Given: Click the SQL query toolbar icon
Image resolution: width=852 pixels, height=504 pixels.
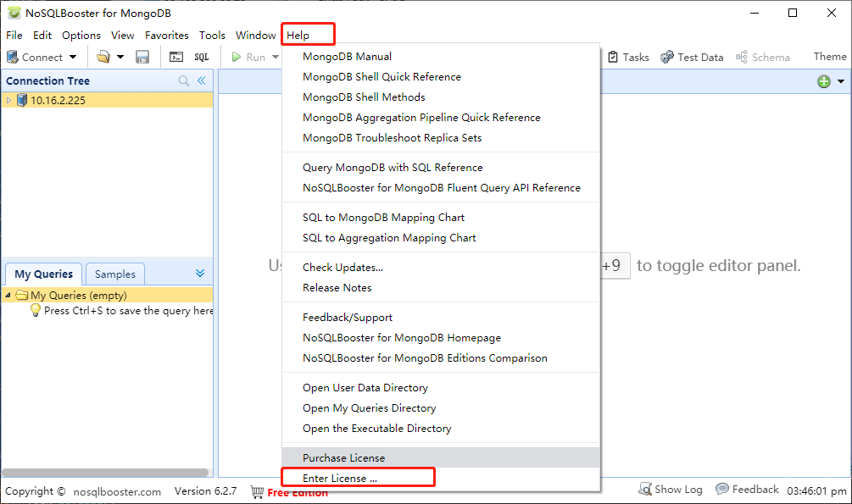Looking at the screenshot, I should click(202, 57).
